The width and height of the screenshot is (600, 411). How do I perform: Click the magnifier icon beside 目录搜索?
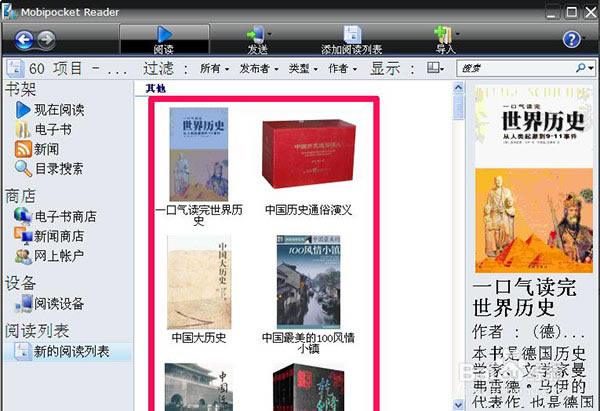pos(23,168)
